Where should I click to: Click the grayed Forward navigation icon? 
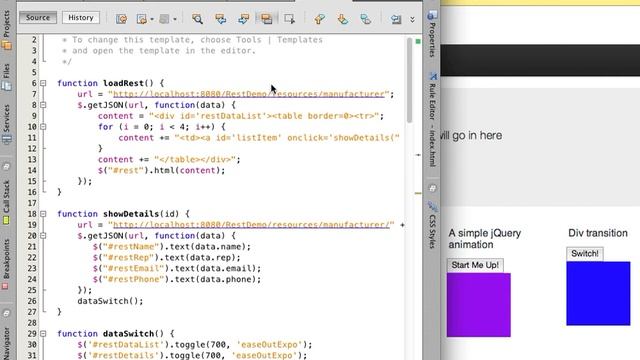coord(164,19)
